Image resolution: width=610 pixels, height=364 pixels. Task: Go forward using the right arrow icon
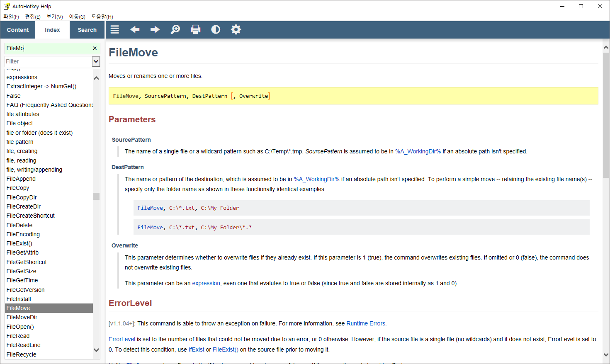coord(155,29)
